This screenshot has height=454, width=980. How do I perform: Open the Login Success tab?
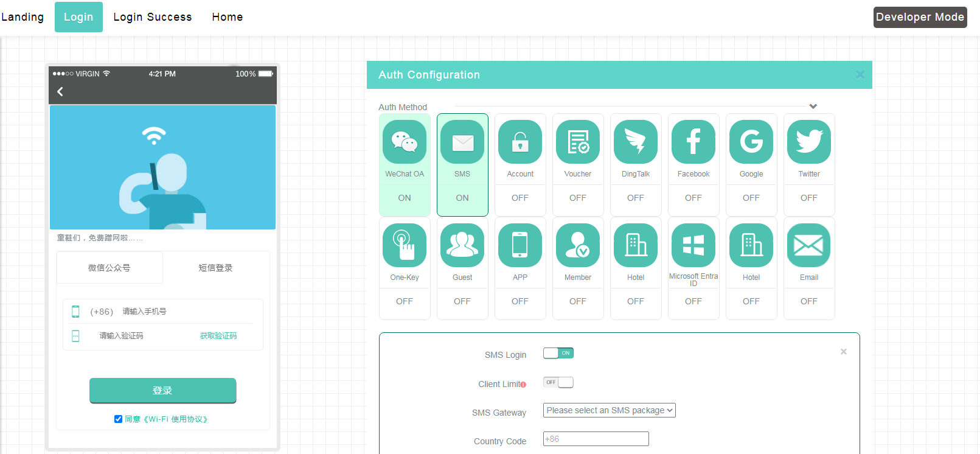153,17
